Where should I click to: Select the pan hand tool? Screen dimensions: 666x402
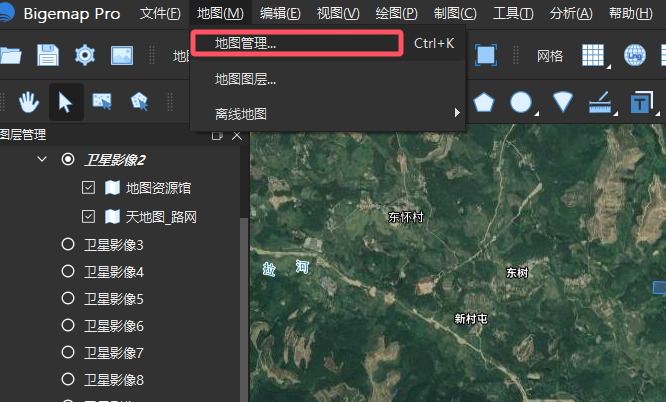tap(29, 102)
